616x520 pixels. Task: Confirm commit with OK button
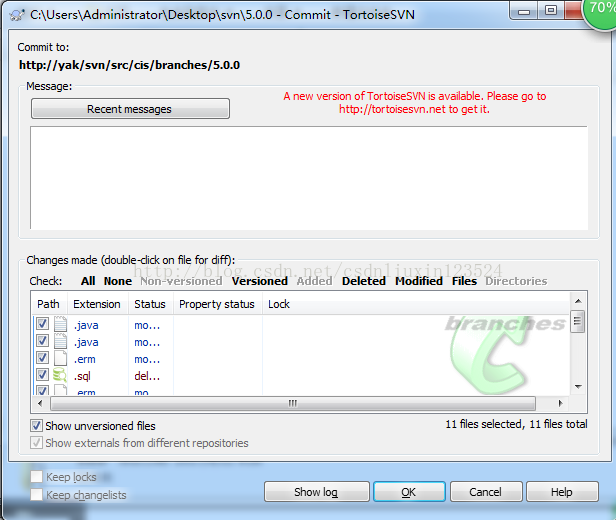[x=409, y=492]
